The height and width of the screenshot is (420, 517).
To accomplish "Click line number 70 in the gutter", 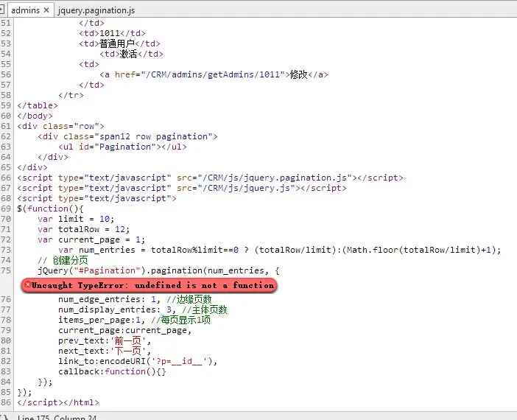I will click(x=6, y=219).
